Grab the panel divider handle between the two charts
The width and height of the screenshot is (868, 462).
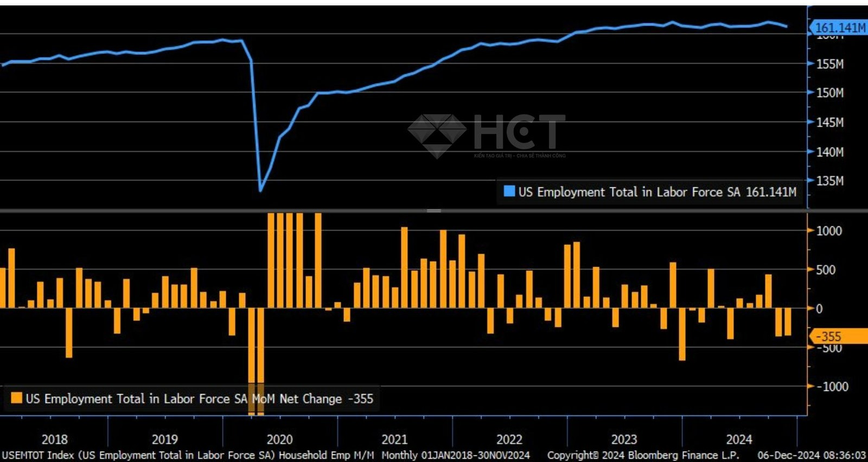pos(433,210)
